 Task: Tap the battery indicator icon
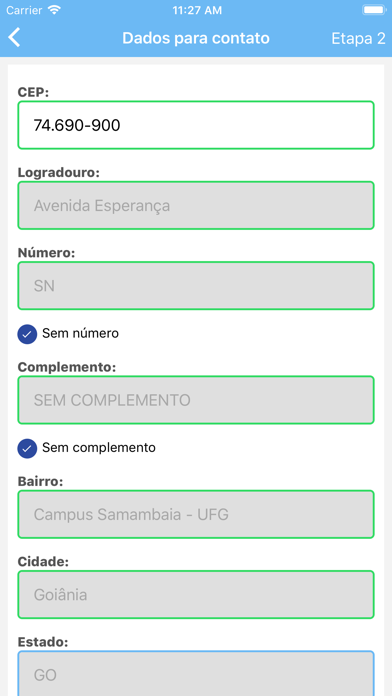coord(374,10)
